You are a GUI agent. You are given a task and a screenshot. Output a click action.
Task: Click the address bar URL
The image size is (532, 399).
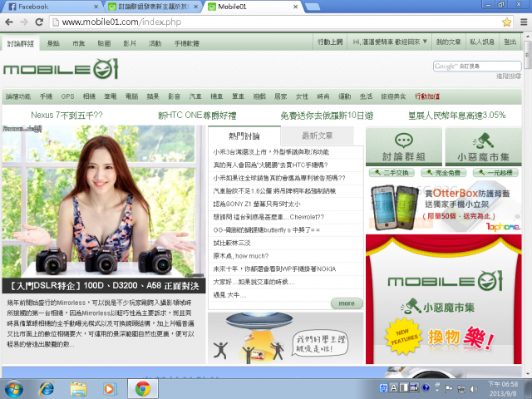[x=121, y=22]
